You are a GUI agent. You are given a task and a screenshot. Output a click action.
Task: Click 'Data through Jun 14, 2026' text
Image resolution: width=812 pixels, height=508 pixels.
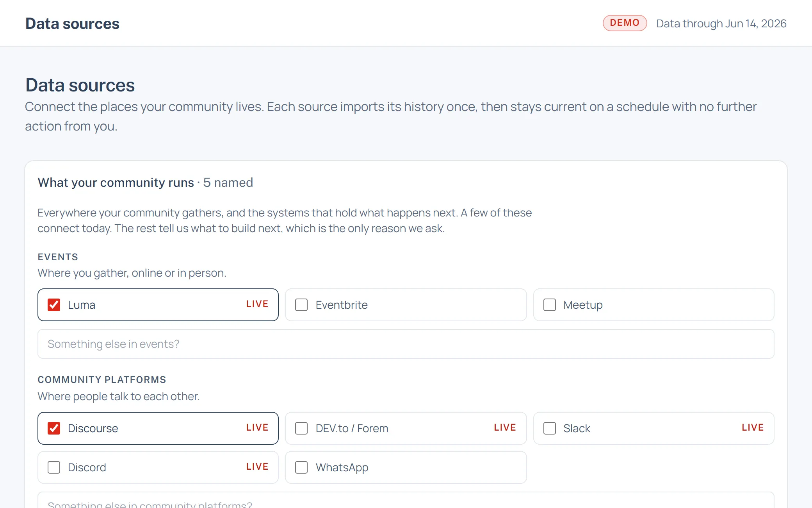(721, 23)
